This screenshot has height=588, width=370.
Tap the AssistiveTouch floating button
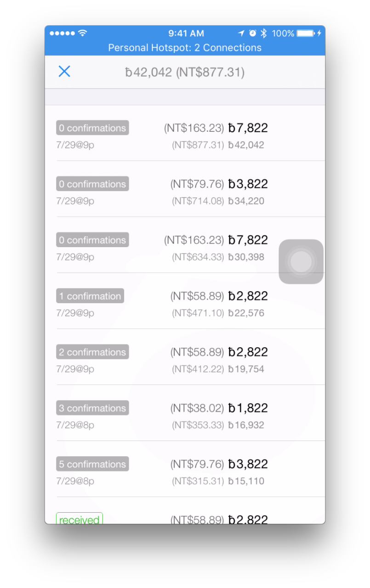tap(301, 261)
